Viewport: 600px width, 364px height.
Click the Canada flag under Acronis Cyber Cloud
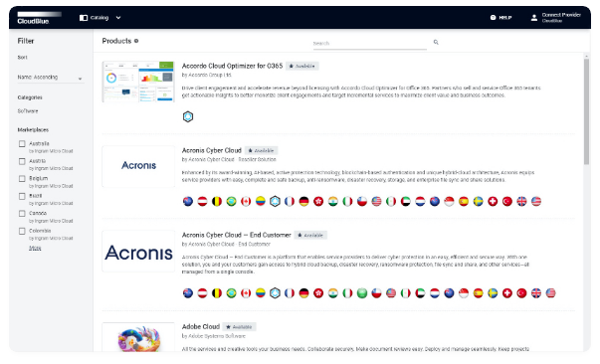click(x=246, y=201)
